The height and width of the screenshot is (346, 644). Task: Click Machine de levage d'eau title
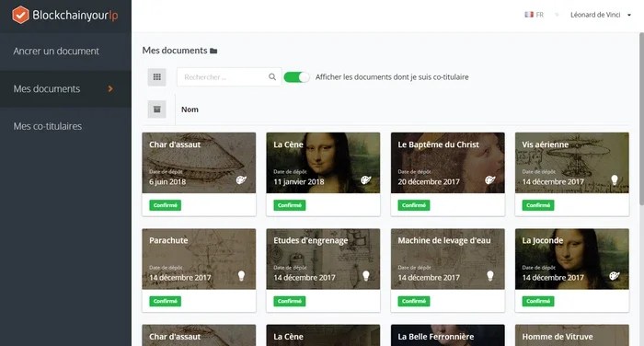point(444,240)
